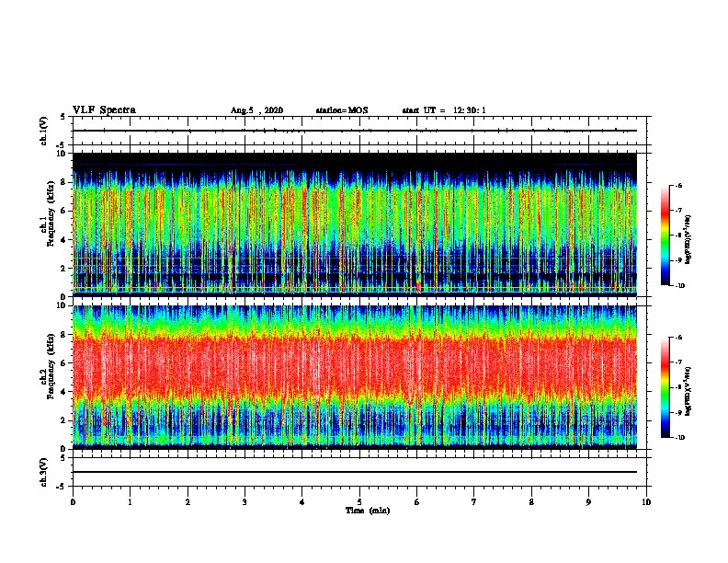This screenshot has width=728, height=563.
Task: Click time axis tick label "8"
Action: coord(531,502)
